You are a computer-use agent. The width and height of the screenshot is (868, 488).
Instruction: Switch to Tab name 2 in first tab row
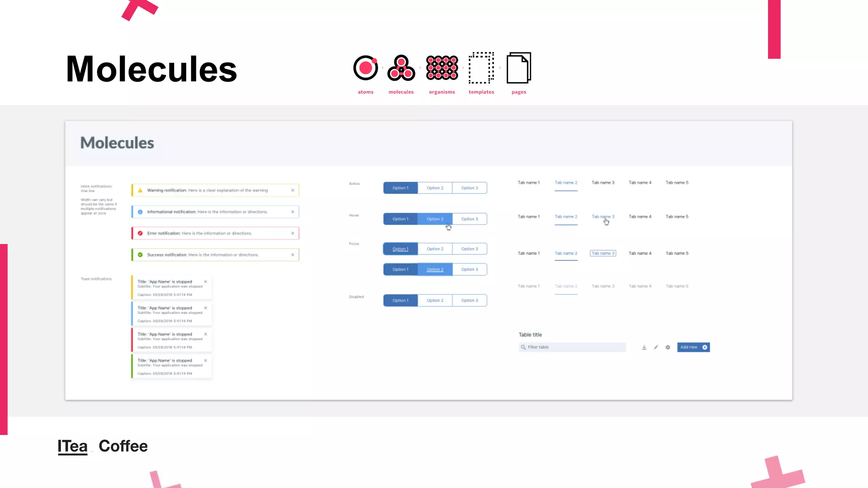tap(566, 183)
